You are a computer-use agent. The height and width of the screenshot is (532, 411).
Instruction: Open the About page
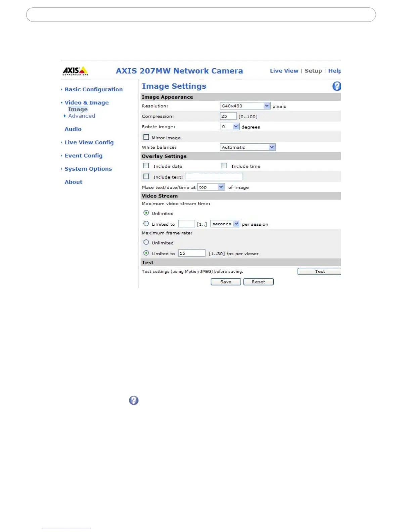tap(73, 182)
